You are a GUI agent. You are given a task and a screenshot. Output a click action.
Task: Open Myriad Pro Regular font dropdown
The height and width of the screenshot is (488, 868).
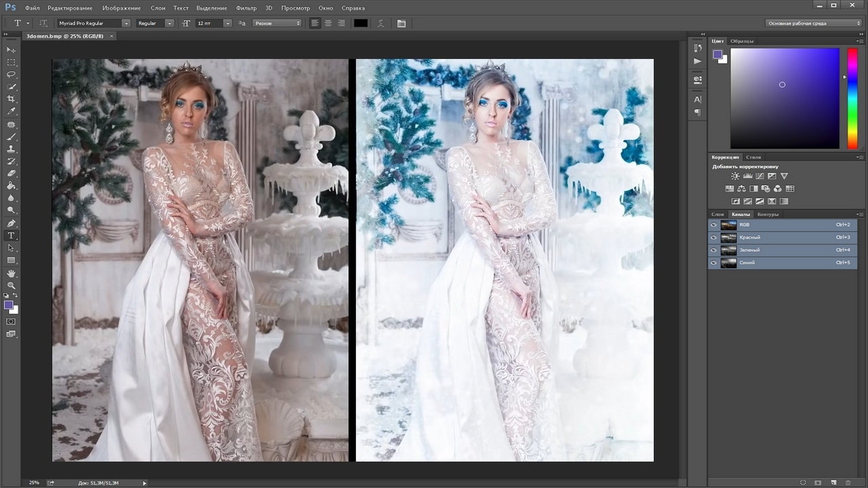126,23
